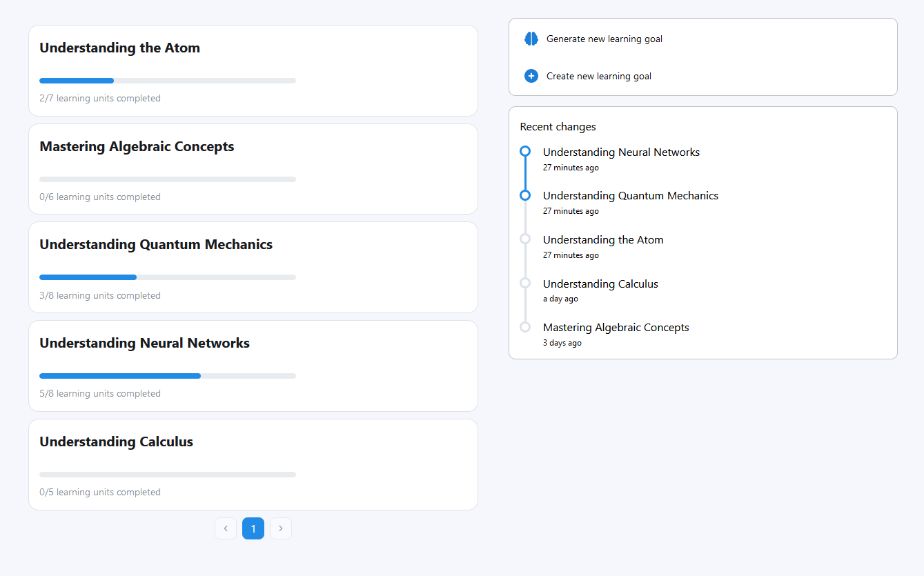Create new learning goal
Viewport: 924px width, 576px height.
coord(598,77)
